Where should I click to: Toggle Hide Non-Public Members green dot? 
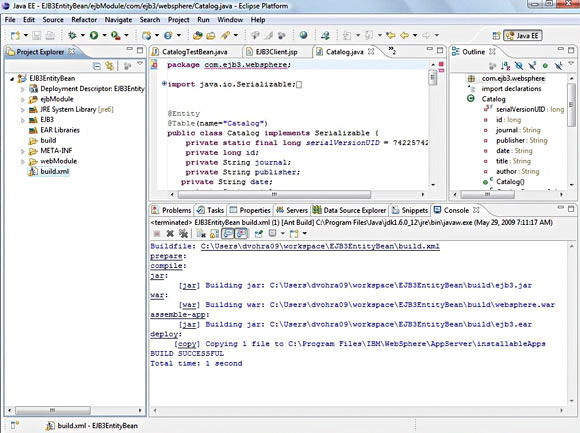pos(545,66)
